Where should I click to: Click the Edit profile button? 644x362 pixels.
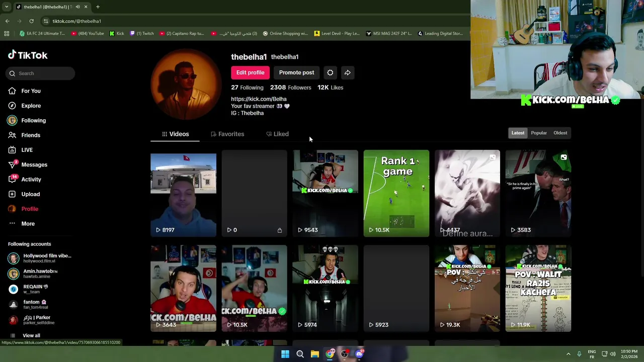[x=250, y=72]
